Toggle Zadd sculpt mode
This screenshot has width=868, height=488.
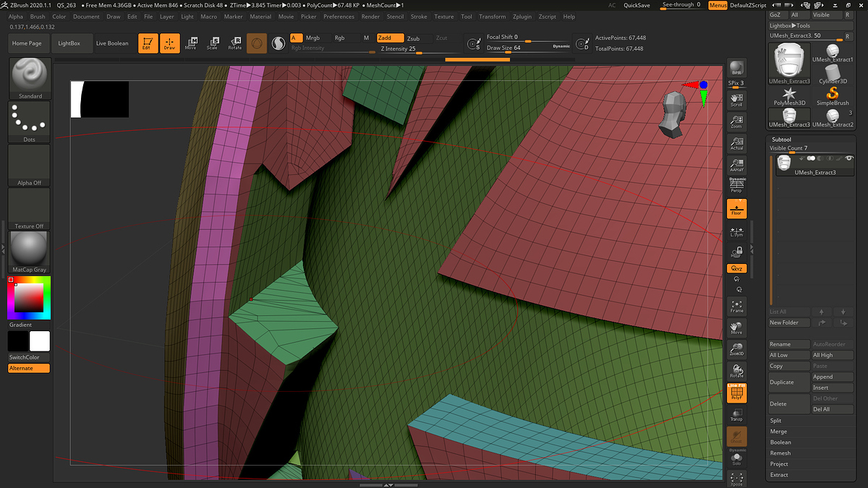(389, 38)
